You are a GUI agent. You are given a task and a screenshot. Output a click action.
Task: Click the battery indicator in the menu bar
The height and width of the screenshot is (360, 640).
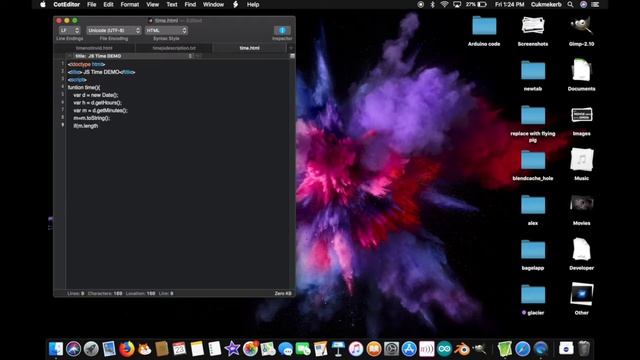click(476, 4)
